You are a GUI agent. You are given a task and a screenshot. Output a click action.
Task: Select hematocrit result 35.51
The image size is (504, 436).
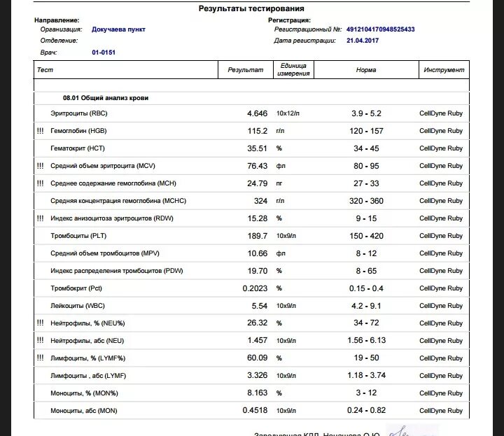(x=257, y=148)
